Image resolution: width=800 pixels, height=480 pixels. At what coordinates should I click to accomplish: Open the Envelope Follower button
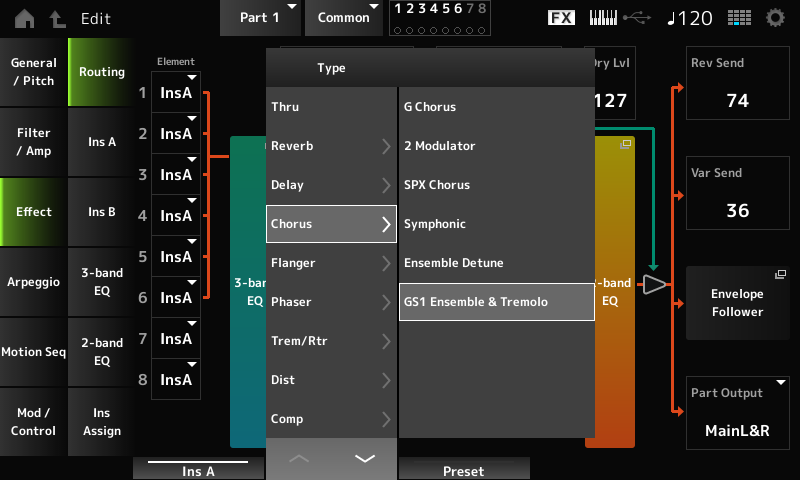tap(738, 303)
